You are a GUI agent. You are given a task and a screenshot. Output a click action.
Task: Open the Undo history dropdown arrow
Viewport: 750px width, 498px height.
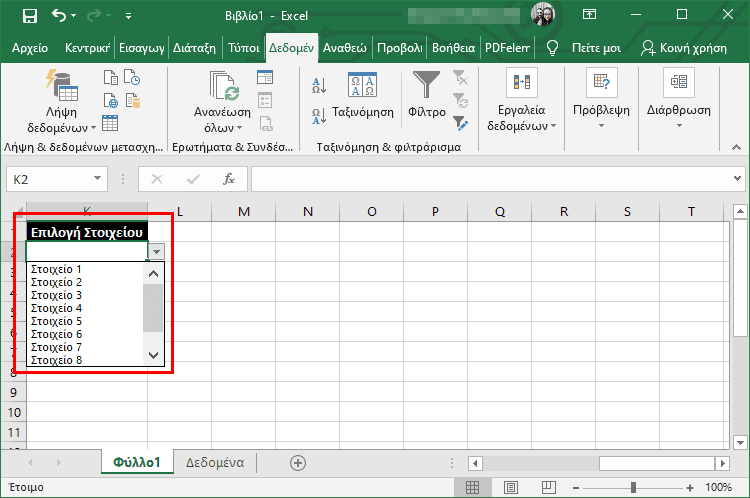[x=74, y=16]
